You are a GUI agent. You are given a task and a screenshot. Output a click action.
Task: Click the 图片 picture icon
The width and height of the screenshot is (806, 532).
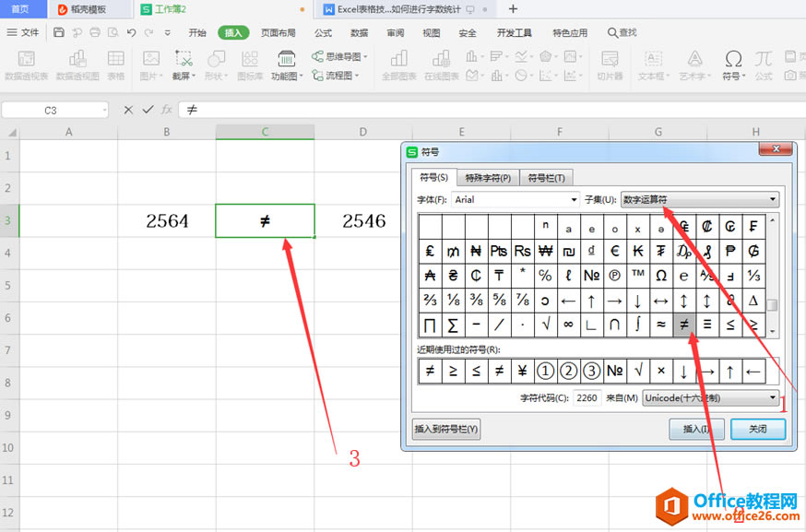coord(150,65)
